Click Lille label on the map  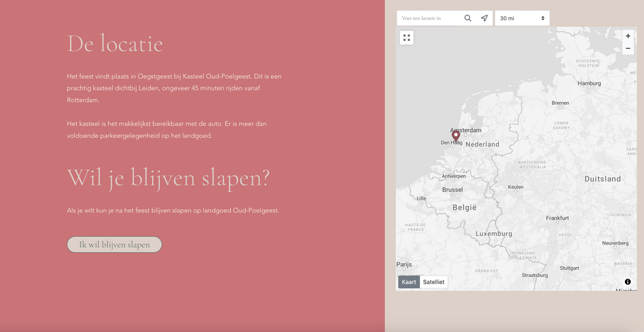tap(422, 199)
